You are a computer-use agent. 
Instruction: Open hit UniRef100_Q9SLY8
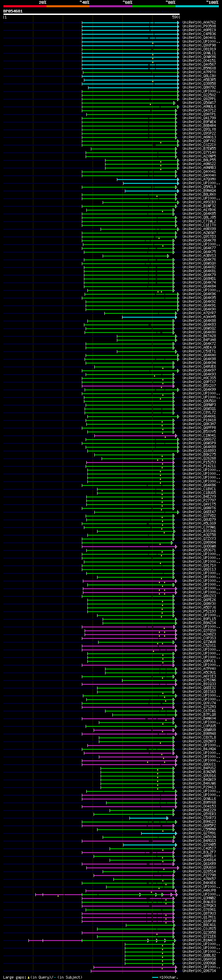[199, 129]
